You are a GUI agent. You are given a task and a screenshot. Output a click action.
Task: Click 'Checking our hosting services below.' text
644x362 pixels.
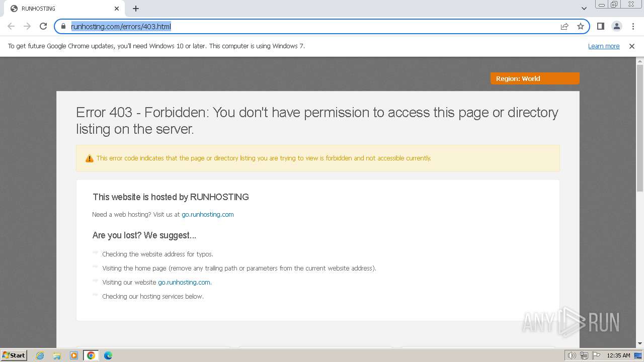[153, 296]
